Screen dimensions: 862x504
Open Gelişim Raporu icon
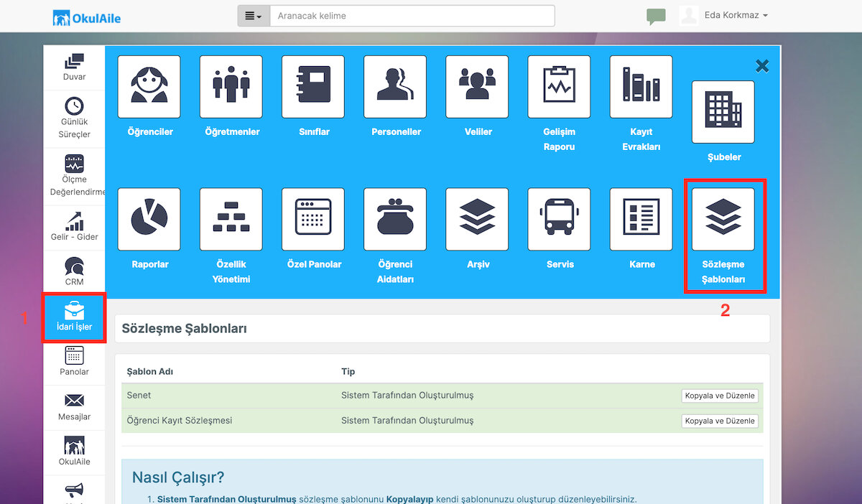pos(559,87)
